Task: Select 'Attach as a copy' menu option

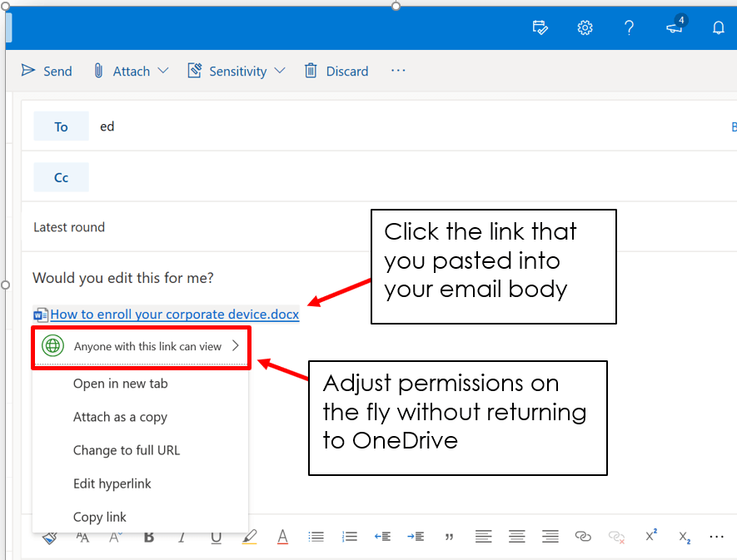Action: point(120,417)
